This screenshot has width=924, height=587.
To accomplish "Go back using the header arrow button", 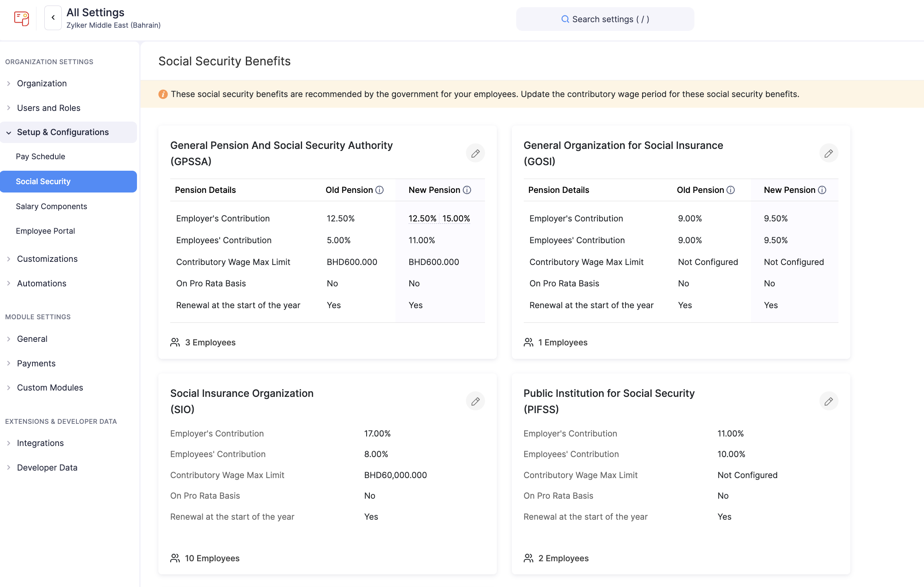I will 53,18.
